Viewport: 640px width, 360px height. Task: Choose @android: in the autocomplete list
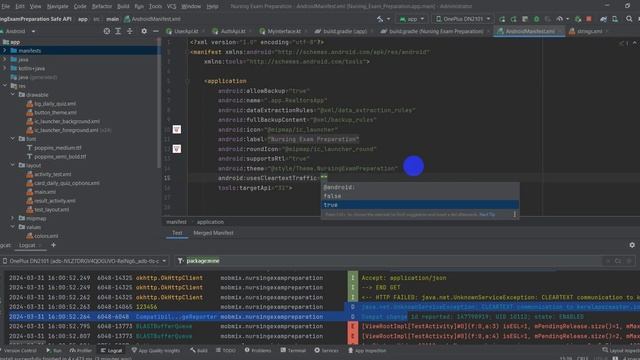click(420, 187)
